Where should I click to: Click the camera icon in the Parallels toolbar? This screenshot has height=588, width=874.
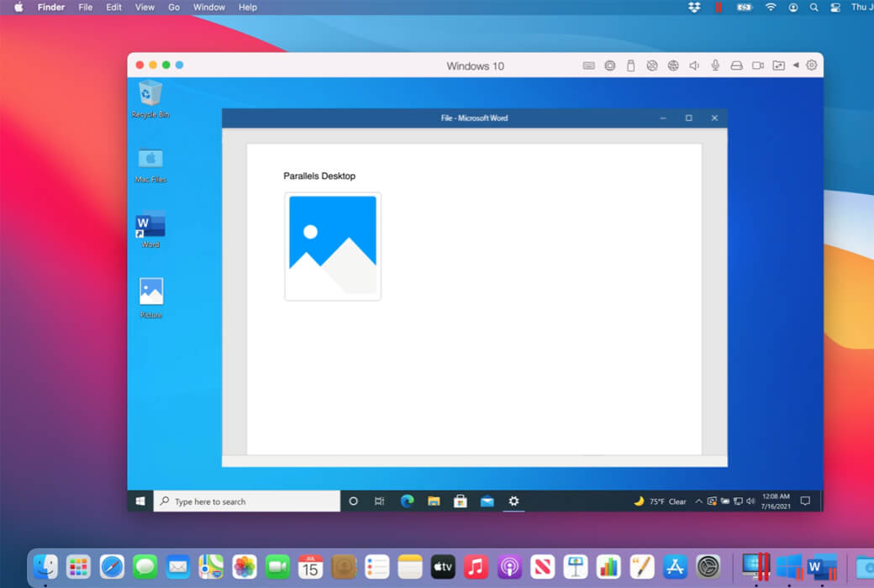coord(757,66)
